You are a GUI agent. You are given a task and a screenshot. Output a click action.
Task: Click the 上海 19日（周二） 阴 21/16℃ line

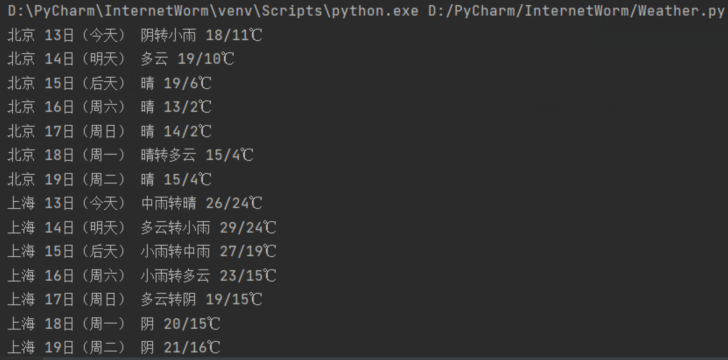[x=114, y=347]
